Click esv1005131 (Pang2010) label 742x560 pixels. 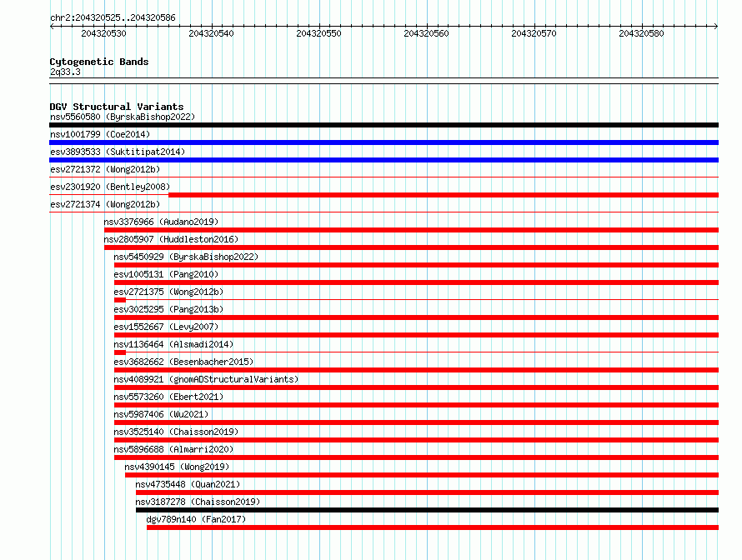166,274
